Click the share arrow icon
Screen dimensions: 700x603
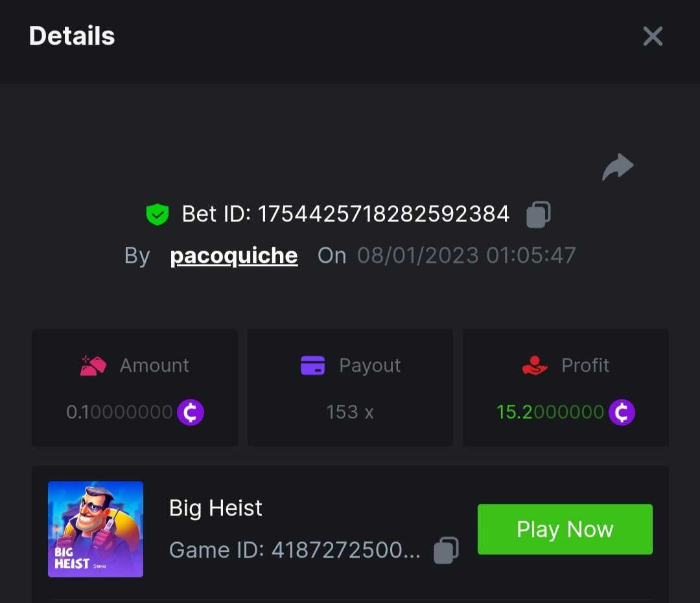pos(617,168)
